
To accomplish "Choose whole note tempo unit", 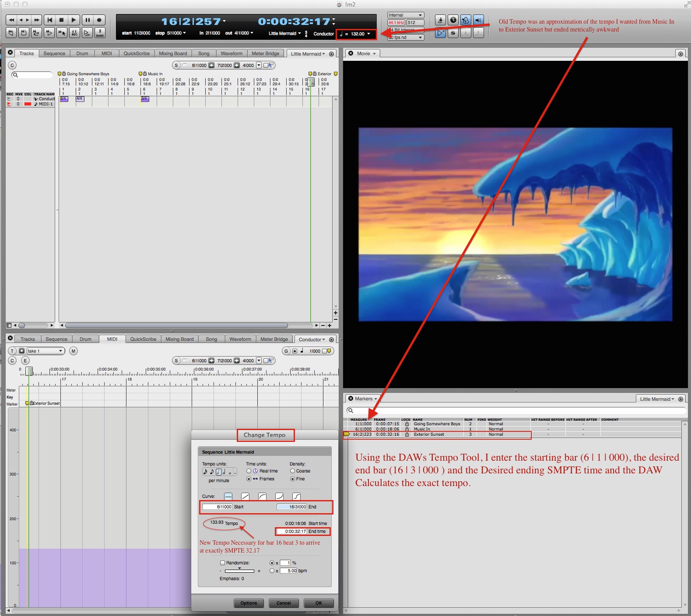I will point(230,472).
